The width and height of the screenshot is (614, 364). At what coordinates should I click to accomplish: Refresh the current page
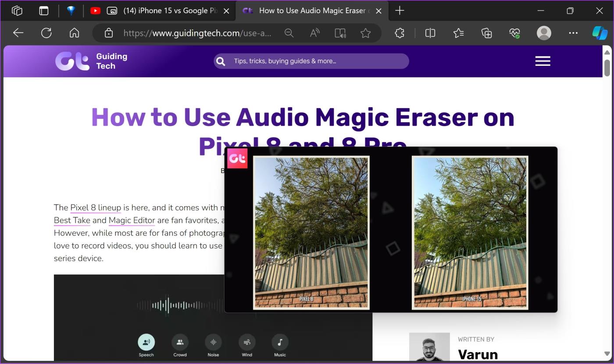(46, 33)
